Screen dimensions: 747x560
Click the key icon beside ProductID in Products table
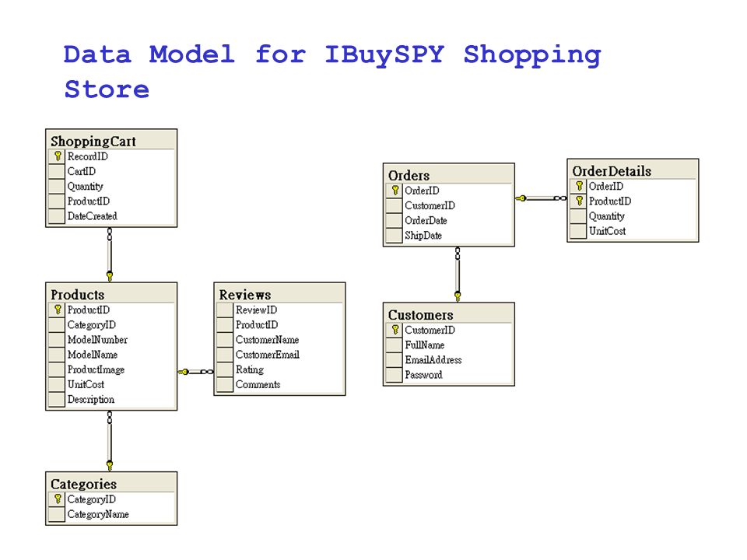[57, 310]
